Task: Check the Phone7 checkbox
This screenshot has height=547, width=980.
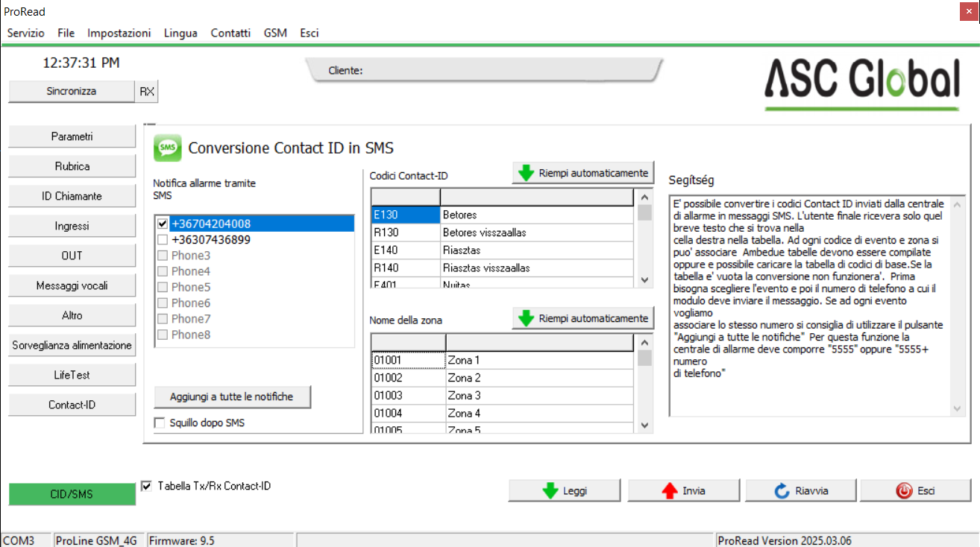Action: 163,319
